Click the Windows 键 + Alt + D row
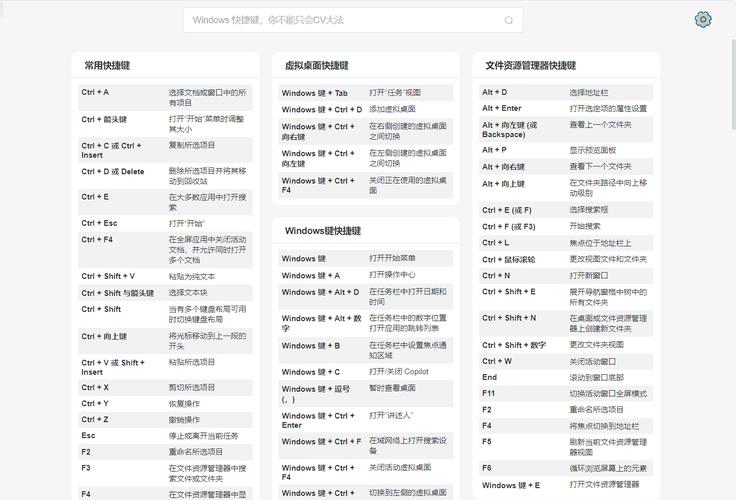The width and height of the screenshot is (736, 500). pyautogui.click(x=366, y=296)
